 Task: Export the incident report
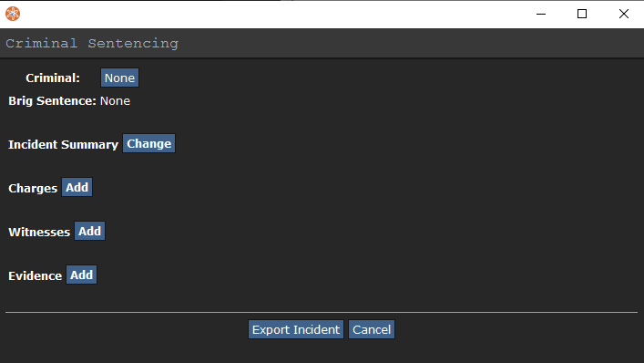296,329
